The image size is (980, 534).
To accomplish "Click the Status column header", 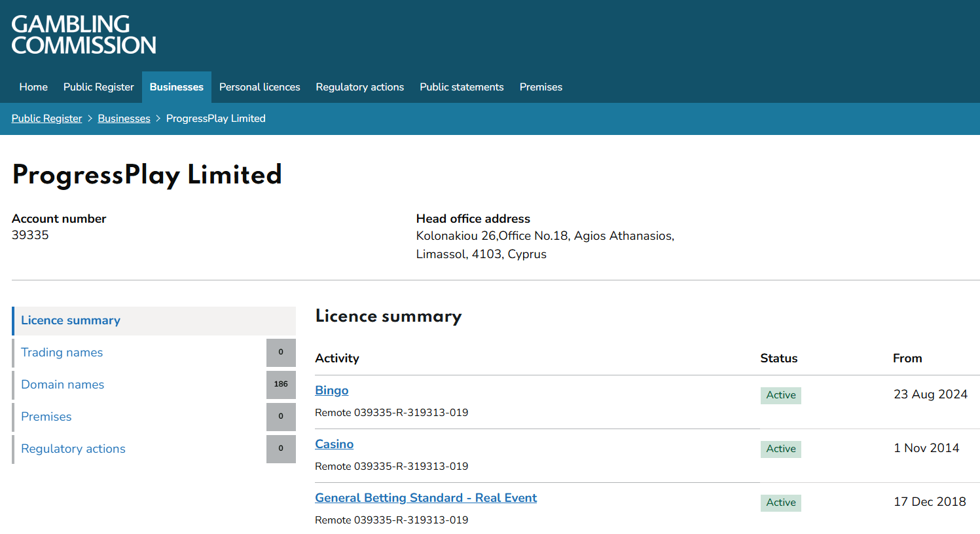I will (779, 358).
